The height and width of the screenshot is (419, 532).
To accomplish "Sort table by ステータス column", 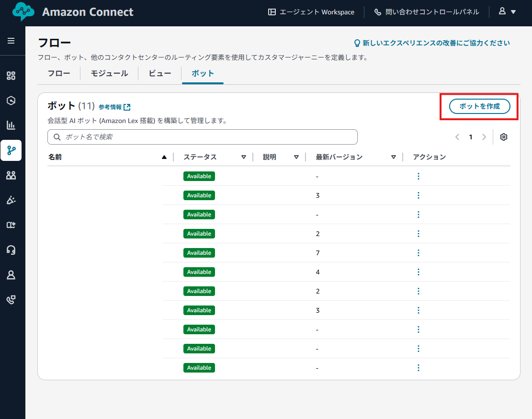I will pyautogui.click(x=243, y=157).
